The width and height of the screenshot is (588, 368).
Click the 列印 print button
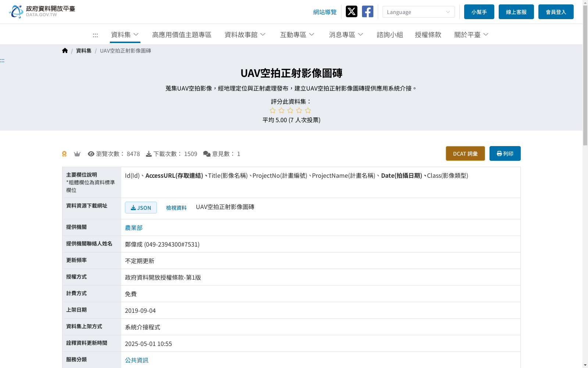(505, 153)
